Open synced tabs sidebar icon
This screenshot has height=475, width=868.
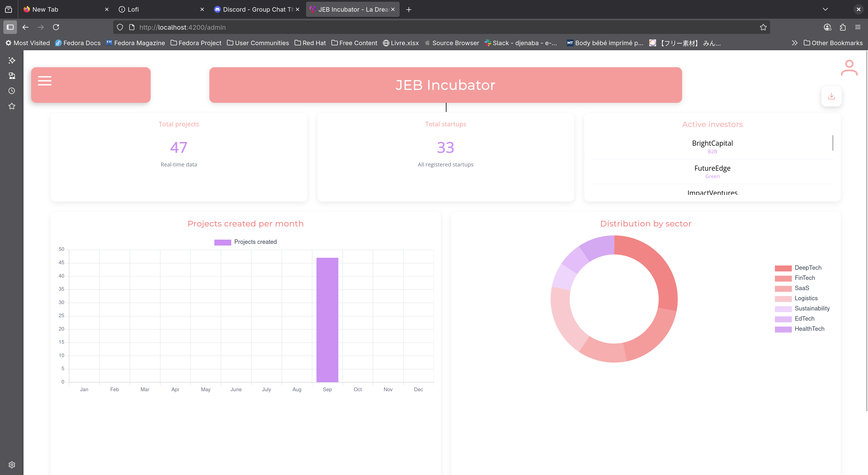point(12,75)
